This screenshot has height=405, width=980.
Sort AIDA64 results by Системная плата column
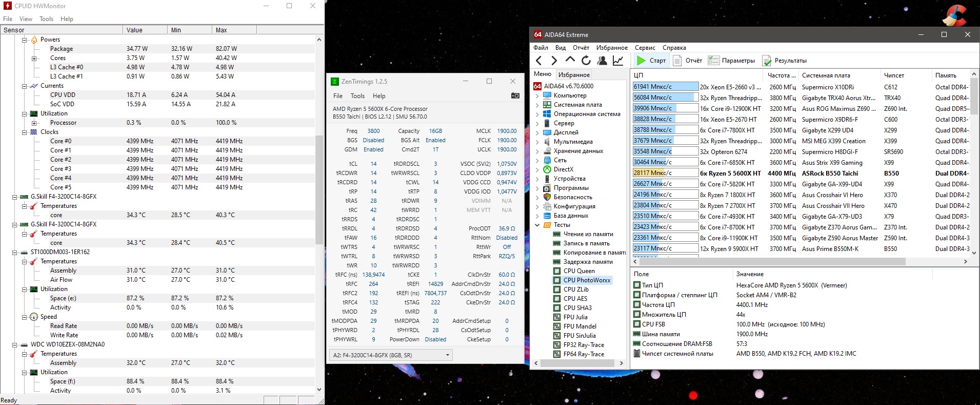tap(839, 75)
